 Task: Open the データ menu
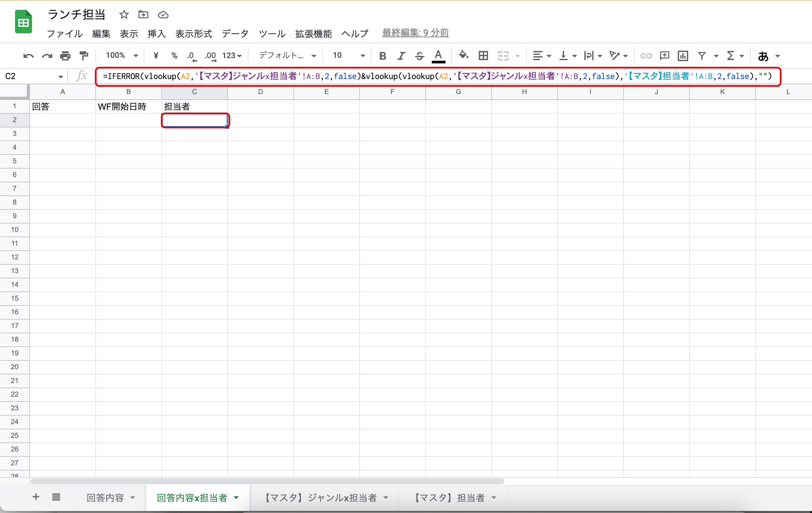point(235,33)
